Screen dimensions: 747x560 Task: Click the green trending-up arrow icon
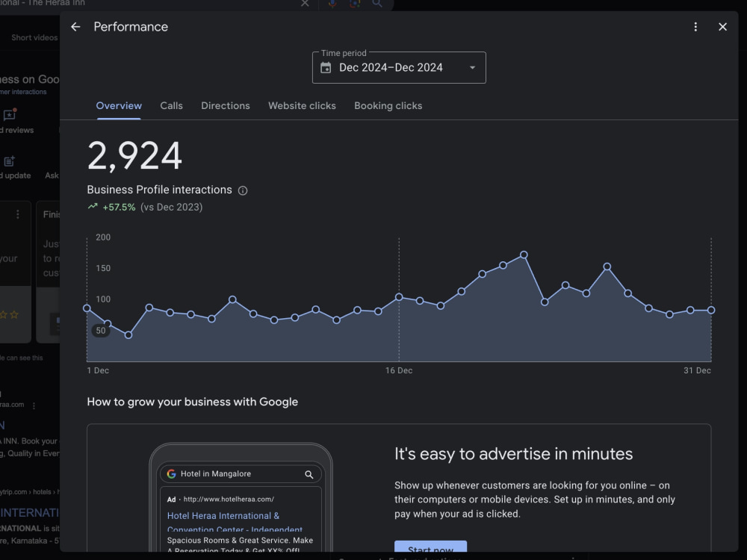point(93,207)
